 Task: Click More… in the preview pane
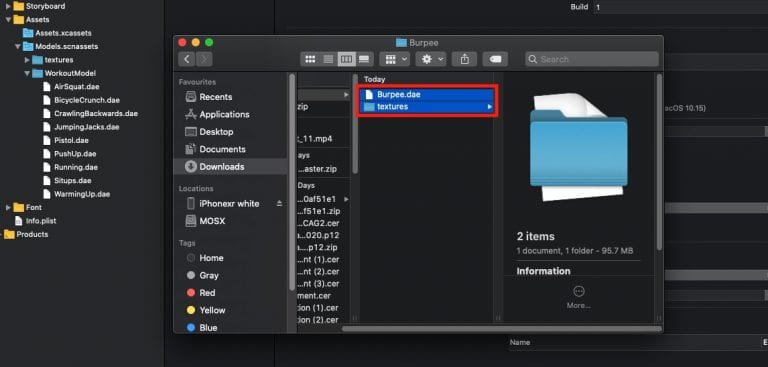[x=578, y=297]
